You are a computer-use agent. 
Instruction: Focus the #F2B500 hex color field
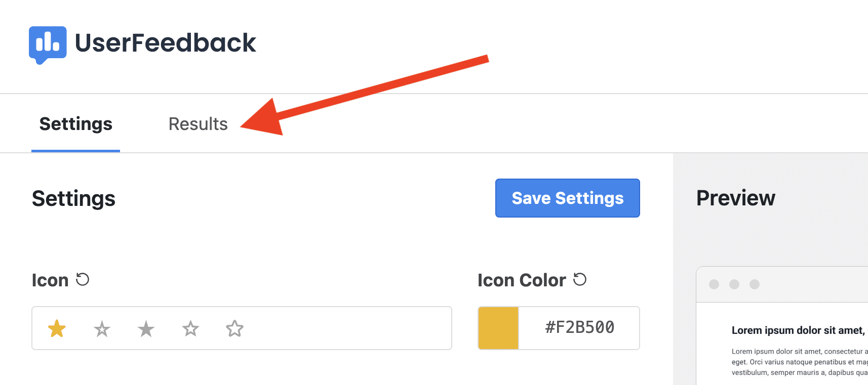(x=579, y=328)
